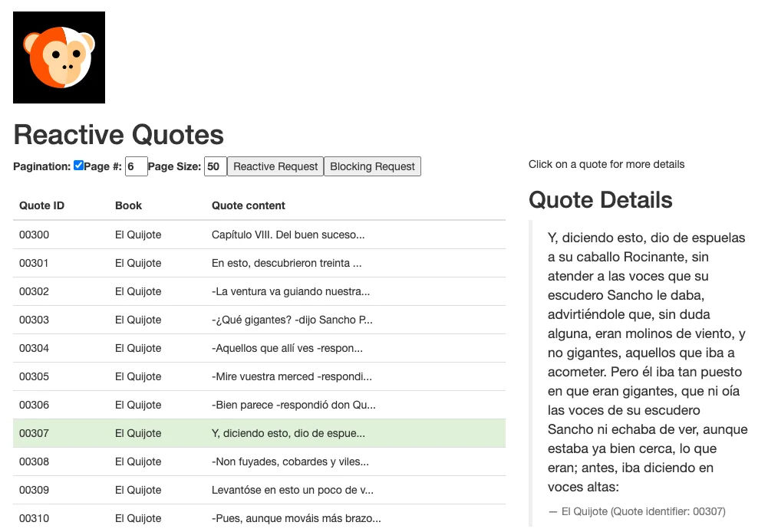The image size is (768, 532).
Task: Select quote ID 00301
Action: coord(34,263)
